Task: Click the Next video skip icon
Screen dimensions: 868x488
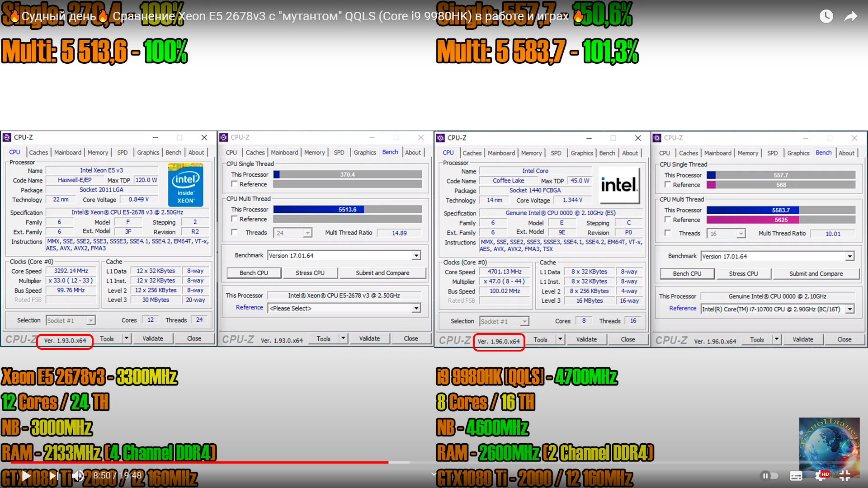Action: (53, 475)
